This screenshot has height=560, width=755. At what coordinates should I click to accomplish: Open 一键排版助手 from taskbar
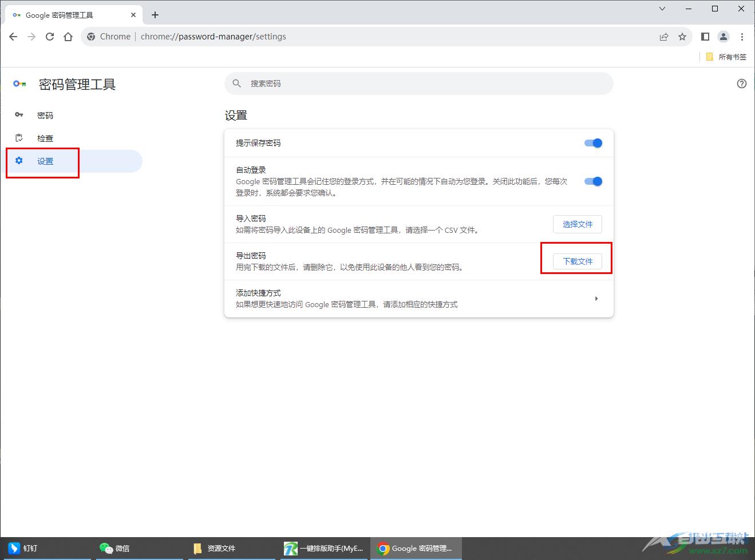pos(325,549)
